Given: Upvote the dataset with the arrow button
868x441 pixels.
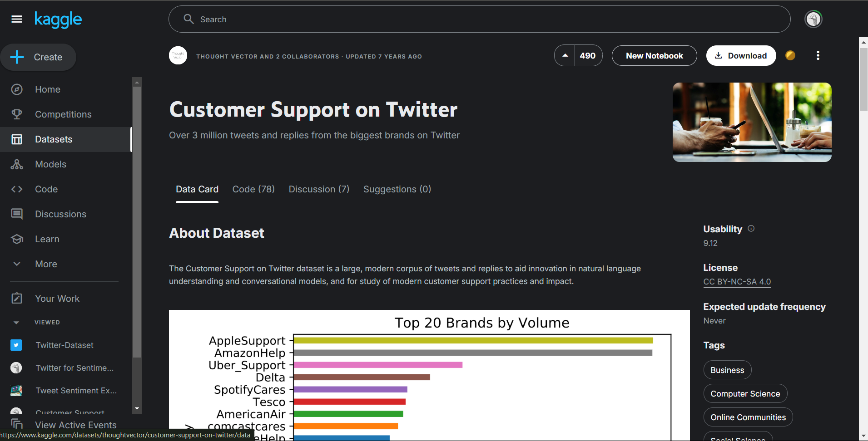Looking at the screenshot, I should point(565,55).
